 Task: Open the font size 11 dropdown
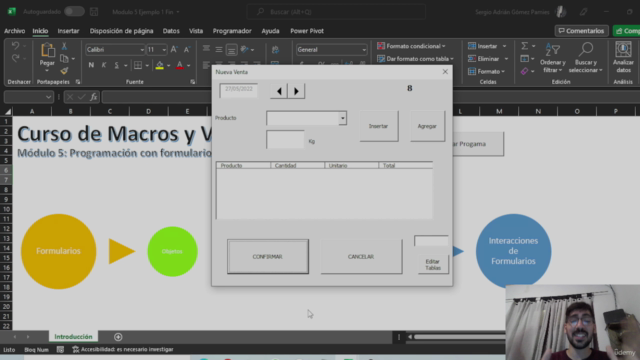coord(164,50)
